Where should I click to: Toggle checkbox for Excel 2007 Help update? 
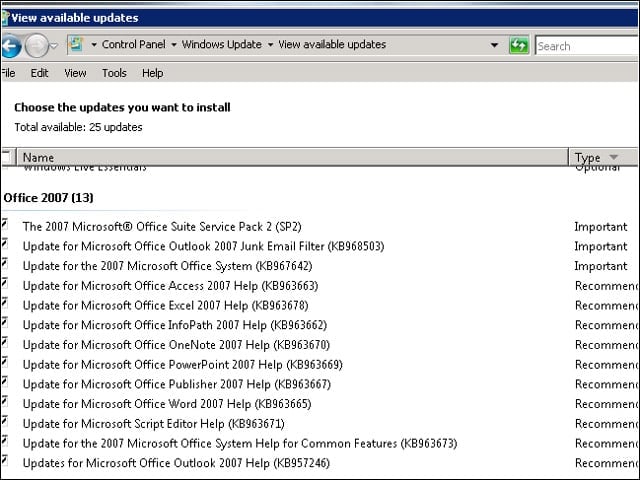pyautogui.click(x=5, y=302)
